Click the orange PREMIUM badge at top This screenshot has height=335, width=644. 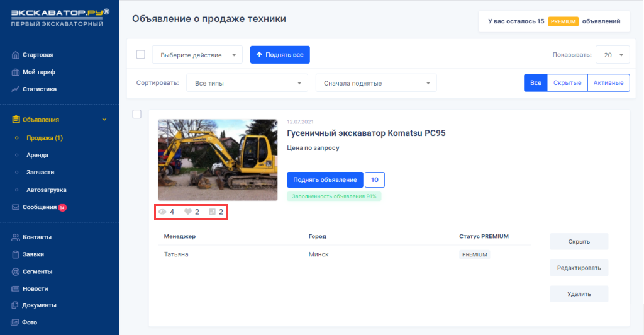pyautogui.click(x=563, y=21)
